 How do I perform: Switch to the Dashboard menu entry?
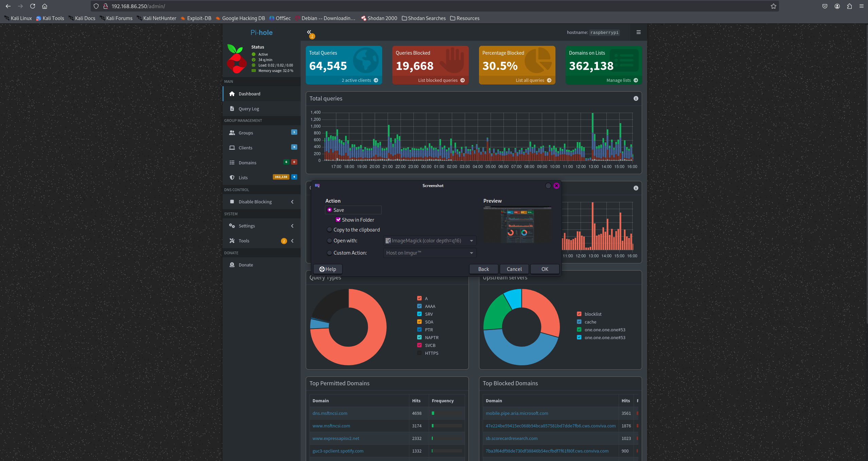(x=250, y=94)
